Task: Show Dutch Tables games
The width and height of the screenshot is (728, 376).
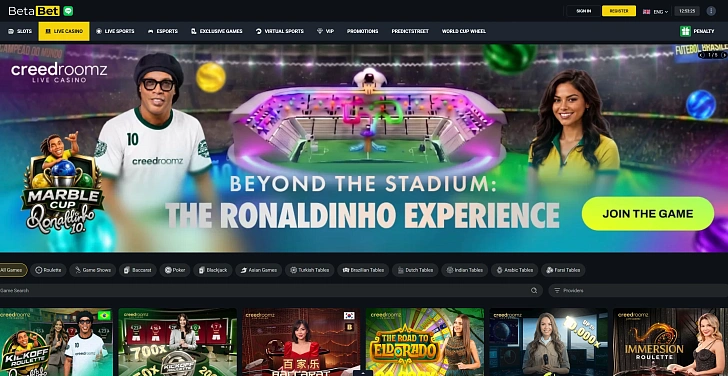Action: click(415, 270)
